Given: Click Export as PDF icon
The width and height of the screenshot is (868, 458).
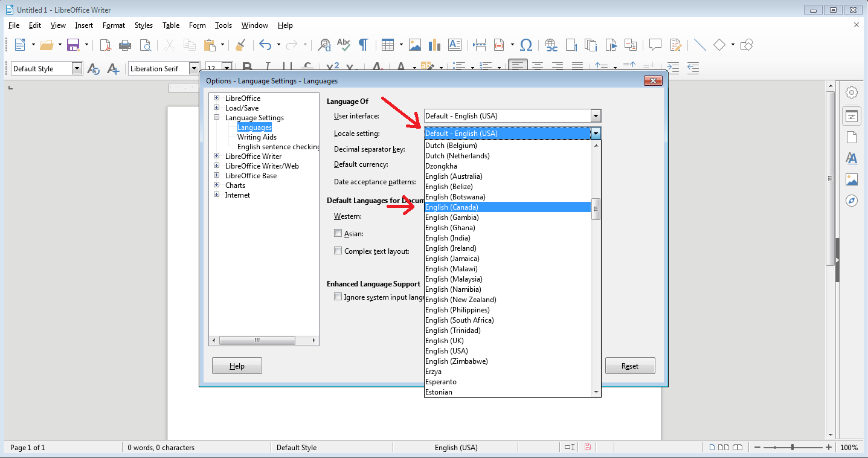Looking at the screenshot, I should tap(105, 45).
